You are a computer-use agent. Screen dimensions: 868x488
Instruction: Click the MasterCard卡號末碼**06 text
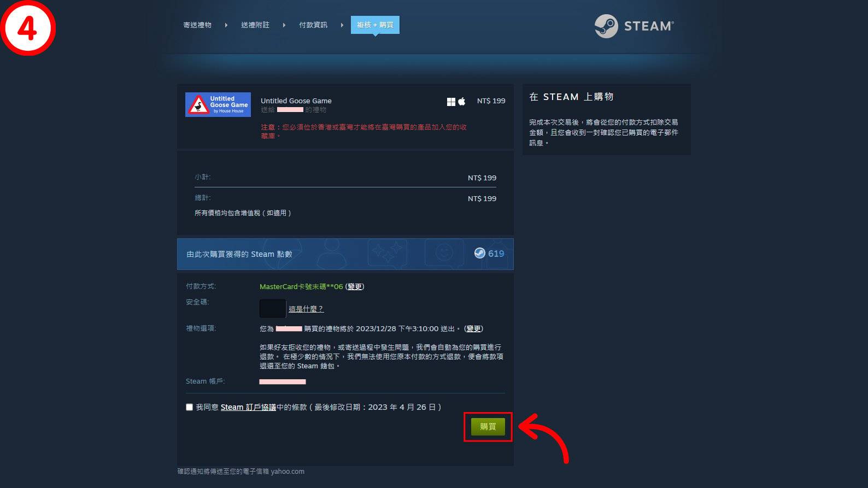301,286
